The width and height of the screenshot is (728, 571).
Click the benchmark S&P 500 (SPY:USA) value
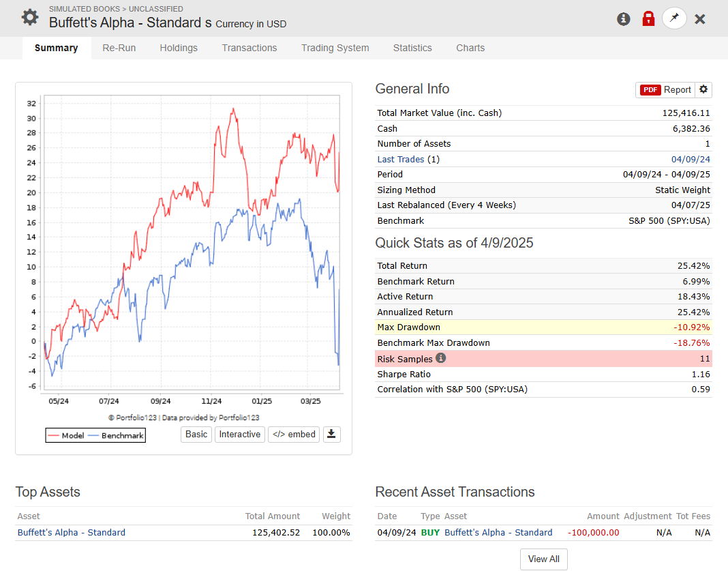click(x=669, y=220)
